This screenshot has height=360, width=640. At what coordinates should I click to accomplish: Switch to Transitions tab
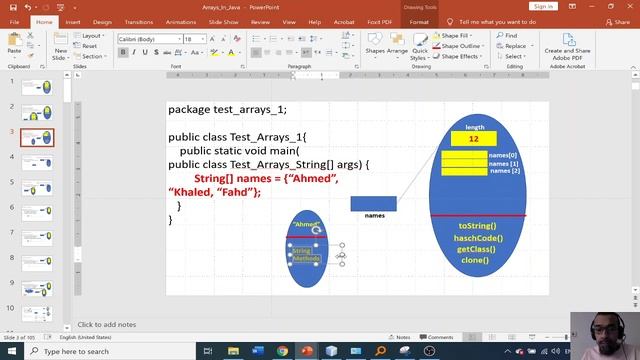pyautogui.click(x=139, y=22)
